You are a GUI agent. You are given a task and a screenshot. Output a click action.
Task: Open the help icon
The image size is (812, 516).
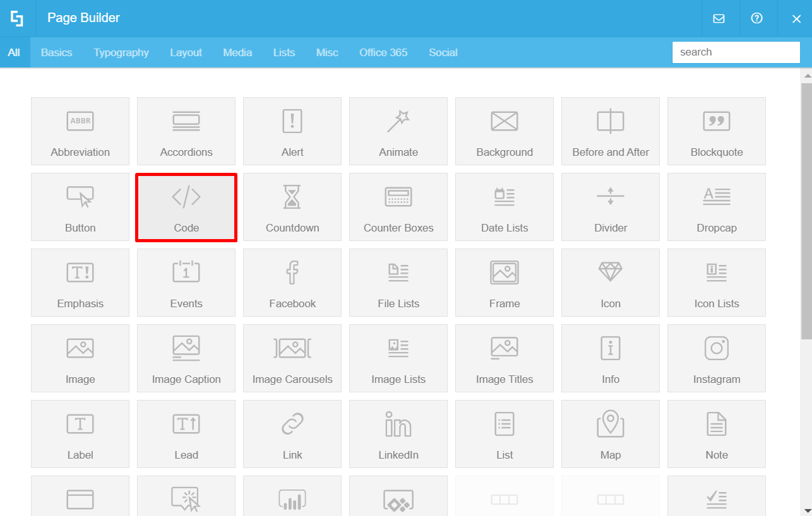click(x=757, y=18)
